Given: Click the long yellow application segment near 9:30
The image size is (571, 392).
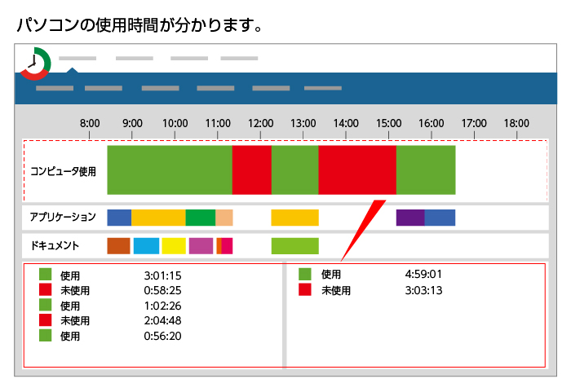Looking at the screenshot, I should pyautogui.click(x=158, y=218).
